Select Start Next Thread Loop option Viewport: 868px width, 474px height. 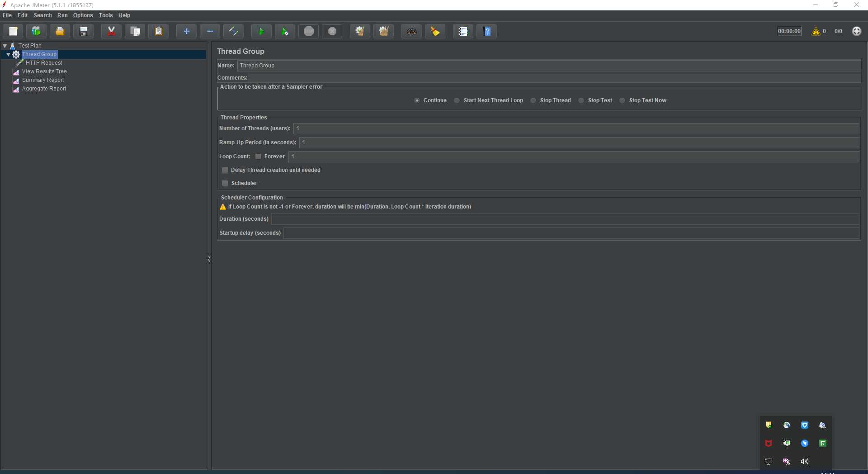pyautogui.click(x=457, y=100)
